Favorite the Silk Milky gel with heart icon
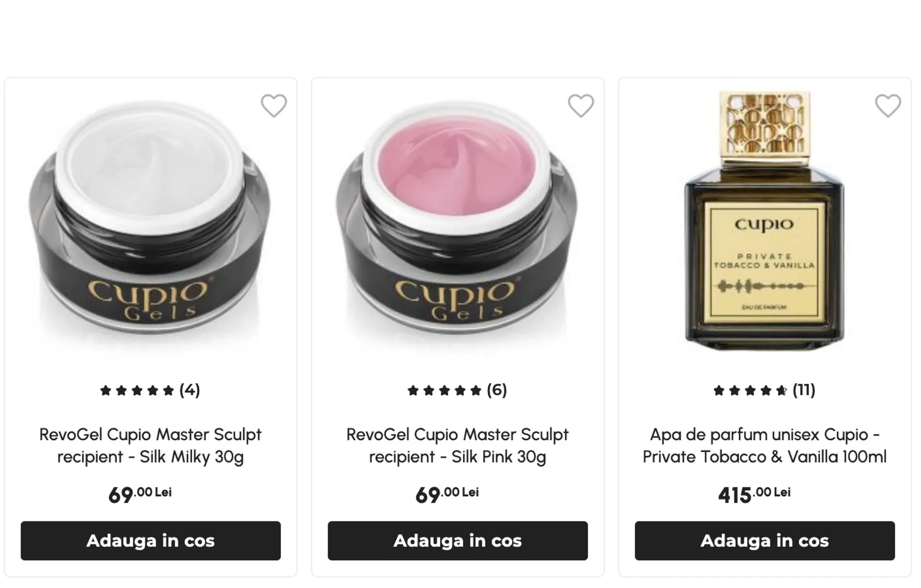This screenshot has width=921, height=588. click(x=273, y=106)
